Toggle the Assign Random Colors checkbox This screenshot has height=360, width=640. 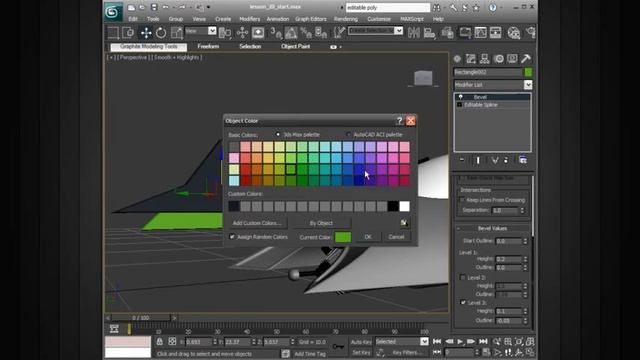[x=232, y=237]
